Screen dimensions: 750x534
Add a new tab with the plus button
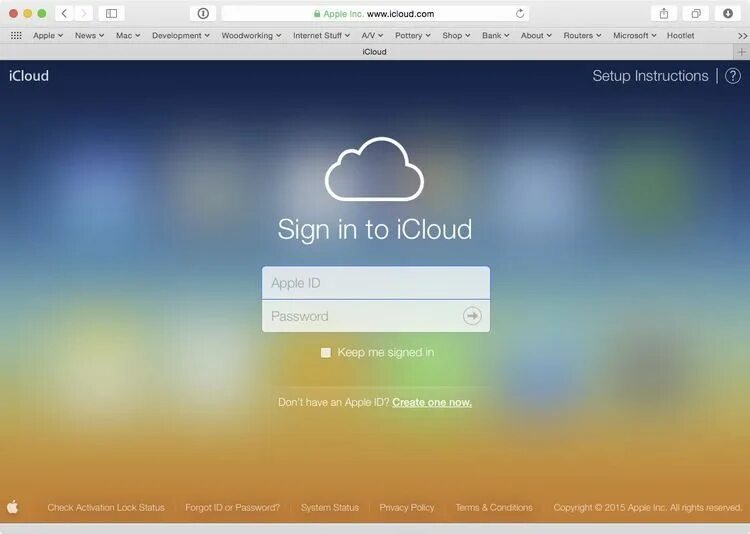click(x=741, y=52)
